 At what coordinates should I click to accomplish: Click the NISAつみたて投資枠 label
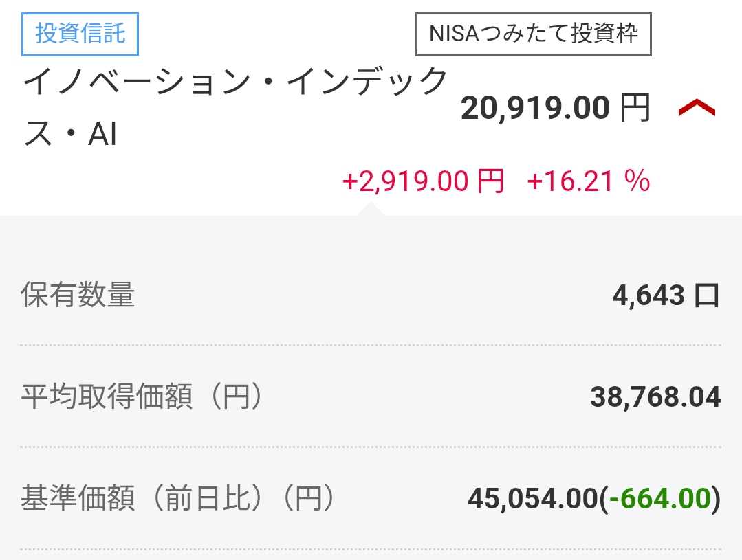(533, 34)
